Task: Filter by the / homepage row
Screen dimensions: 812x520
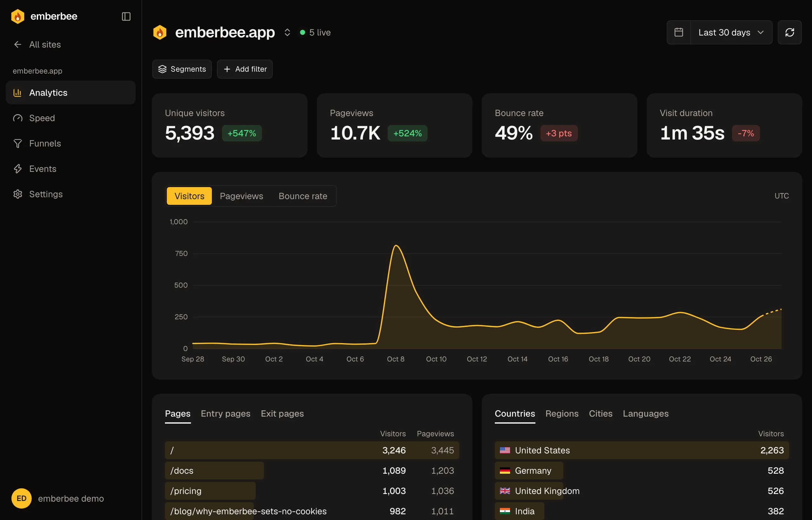Action: pos(312,451)
